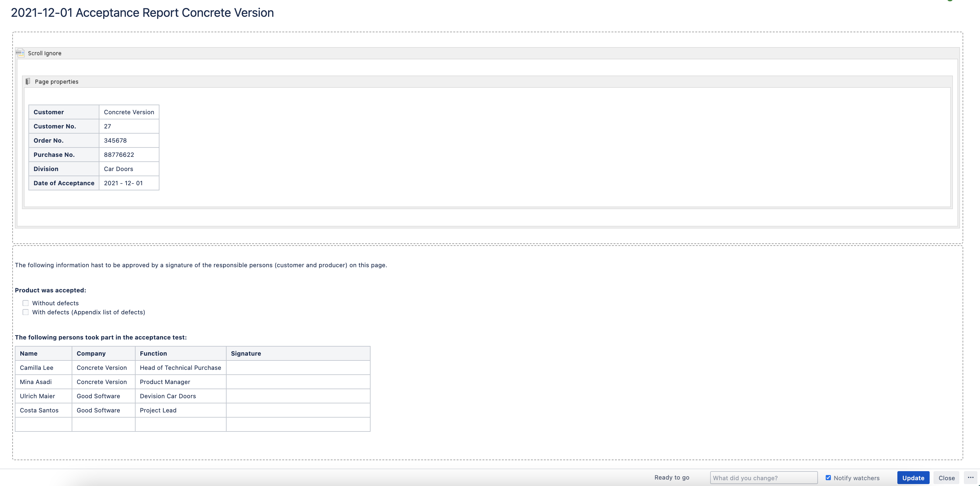The height and width of the screenshot is (486, 980).
Task: Check the With defects checkbox
Action: [26, 312]
